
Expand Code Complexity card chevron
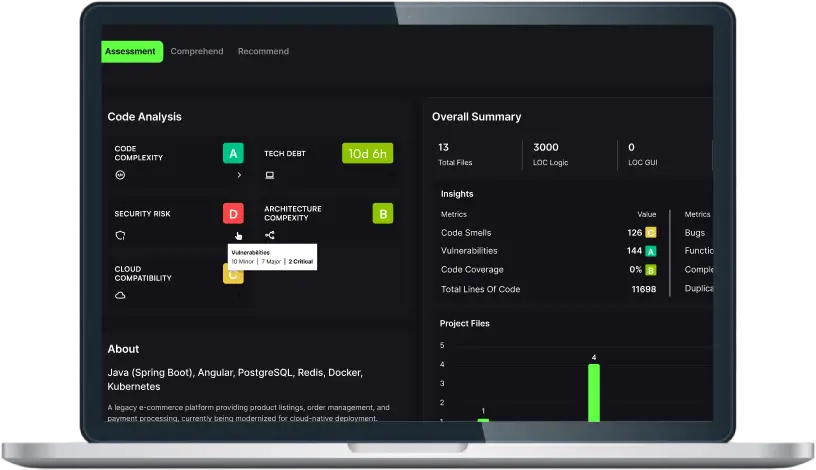(x=239, y=175)
